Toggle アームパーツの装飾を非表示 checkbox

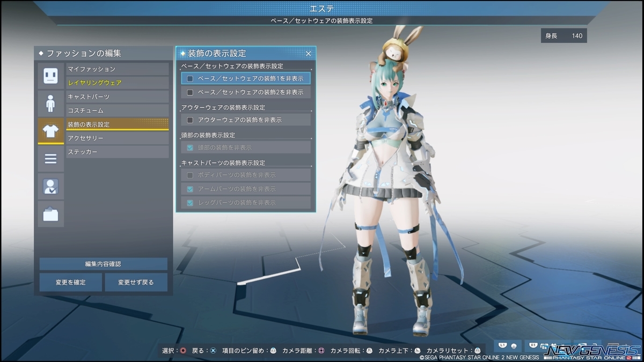[190, 189]
